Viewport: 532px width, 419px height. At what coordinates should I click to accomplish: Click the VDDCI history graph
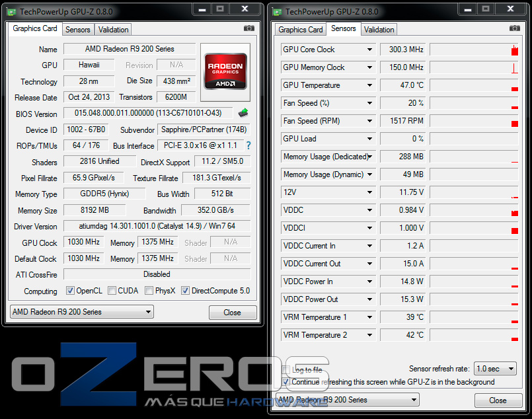[x=474, y=228]
